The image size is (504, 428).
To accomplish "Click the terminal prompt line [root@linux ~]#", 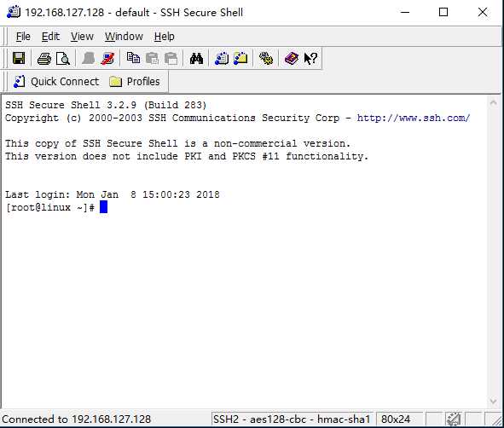I will pos(50,207).
